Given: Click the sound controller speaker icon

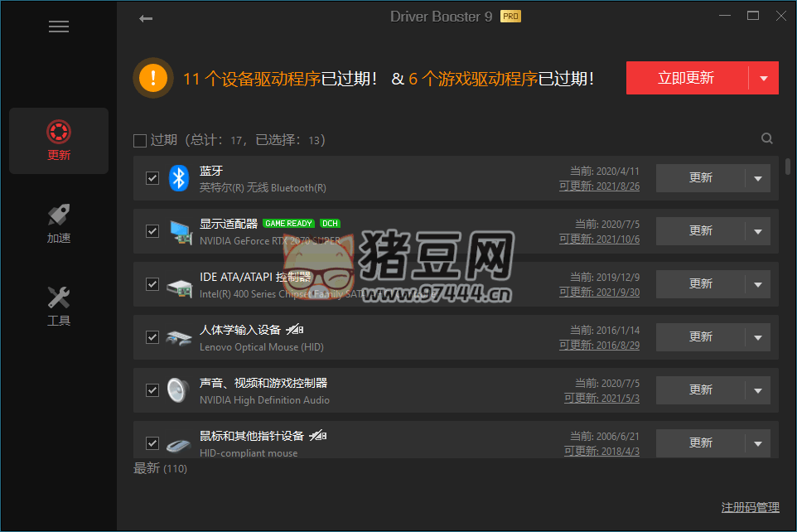Looking at the screenshot, I should [x=179, y=390].
